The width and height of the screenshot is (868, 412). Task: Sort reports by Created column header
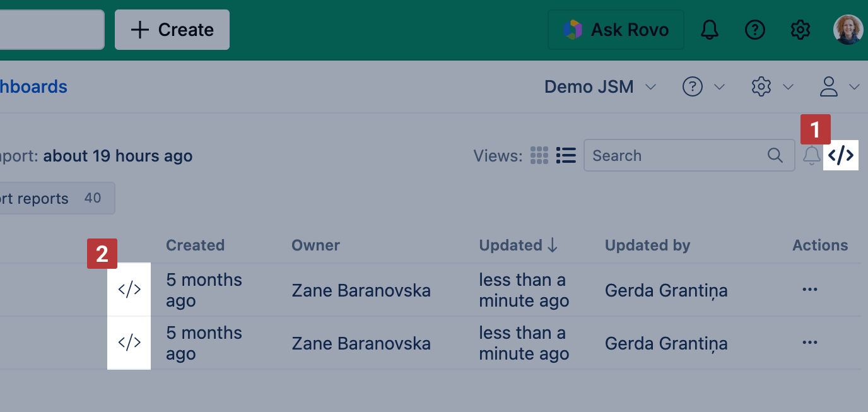195,245
